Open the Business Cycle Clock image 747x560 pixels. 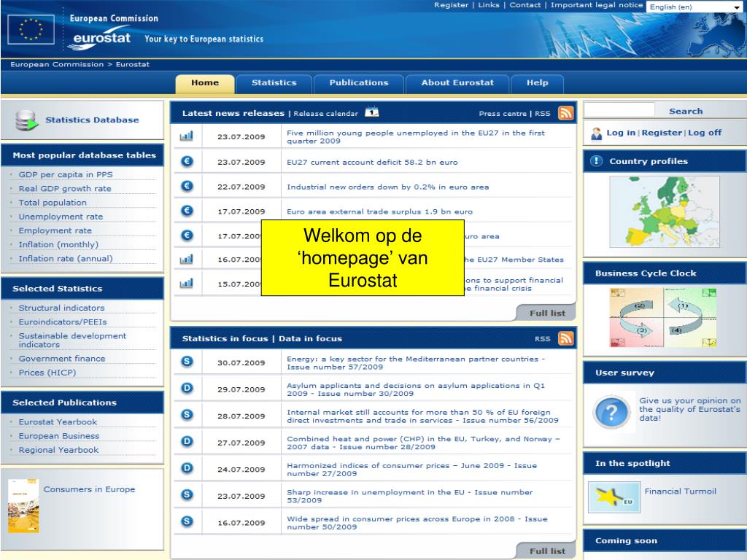pos(663,317)
